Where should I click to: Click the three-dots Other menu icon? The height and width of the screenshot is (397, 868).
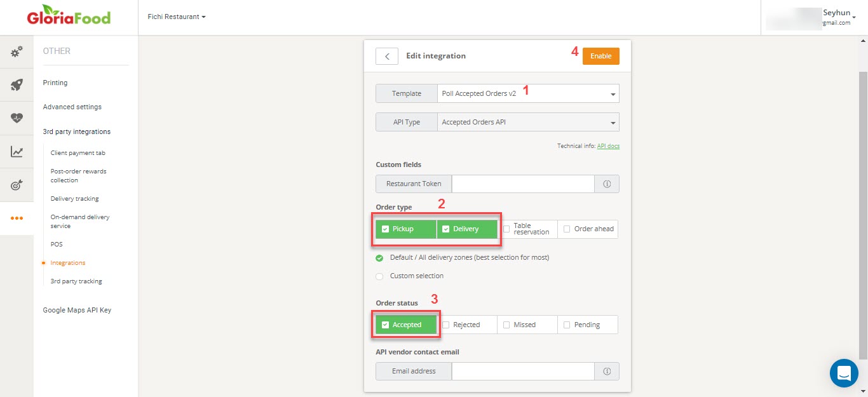pyautogui.click(x=17, y=218)
